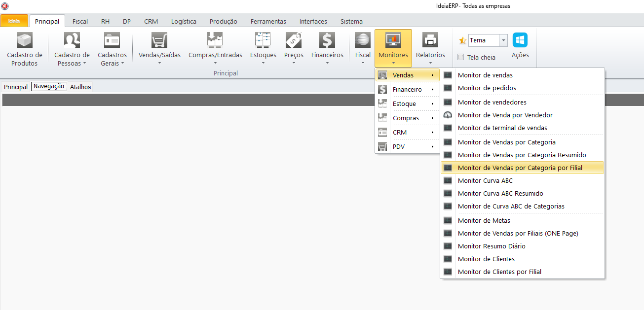This screenshot has width=644, height=310.
Task: Switch to the Atalhos tab
Action: 80,87
